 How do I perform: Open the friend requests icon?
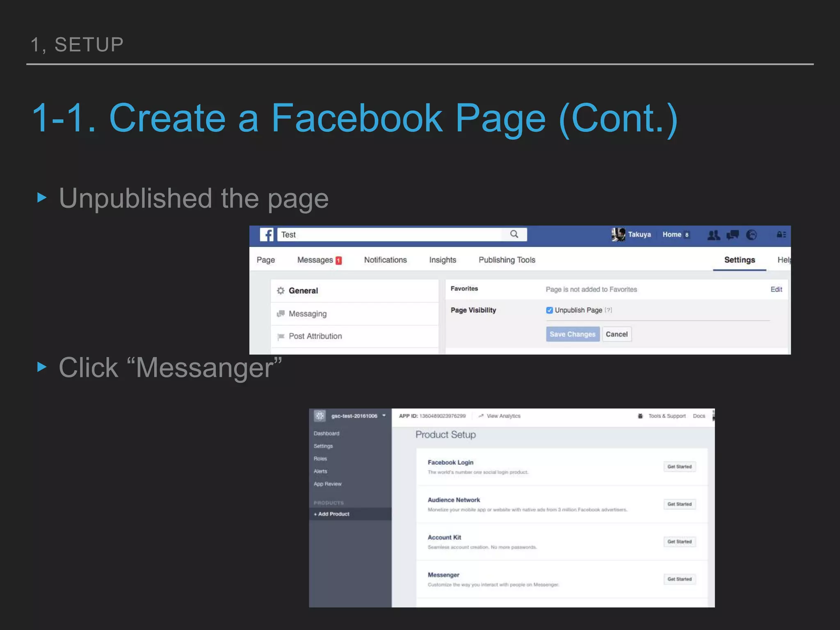coord(714,235)
